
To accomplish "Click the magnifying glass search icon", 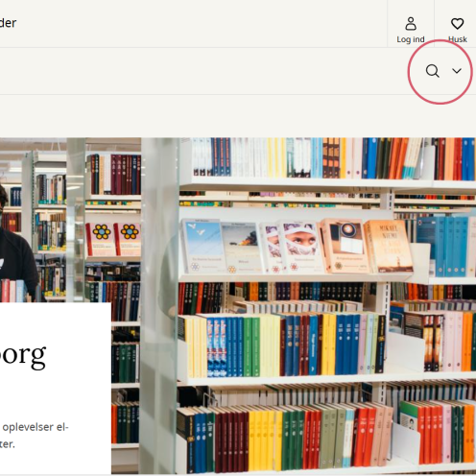I will 433,71.
